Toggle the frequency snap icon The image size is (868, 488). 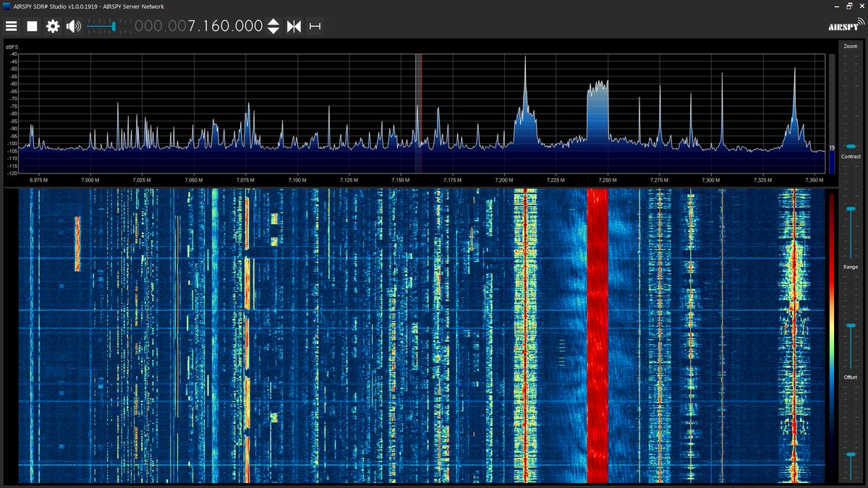(314, 25)
